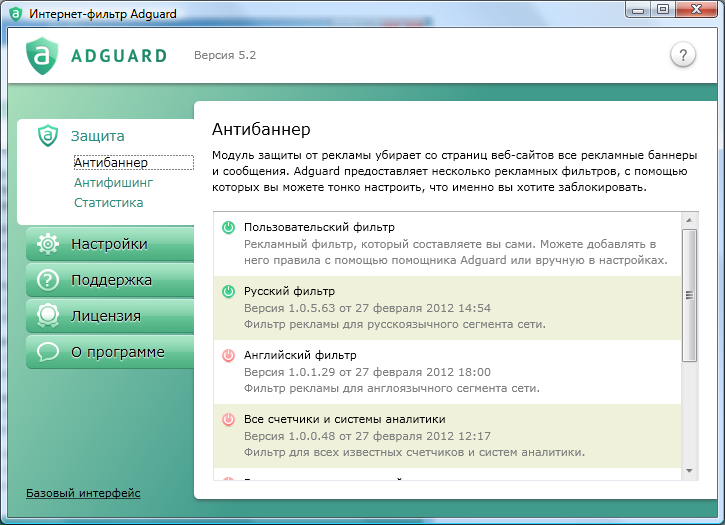Click Фильтр для всех известных счетчиков description
This screenshot has height=525, width=725.
point(415,452)
